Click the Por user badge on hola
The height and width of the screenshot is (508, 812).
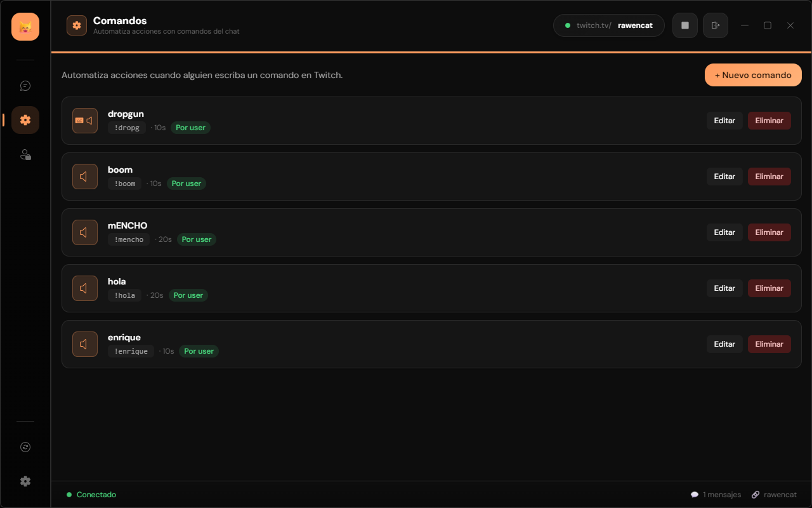click(x=188, y=295)
